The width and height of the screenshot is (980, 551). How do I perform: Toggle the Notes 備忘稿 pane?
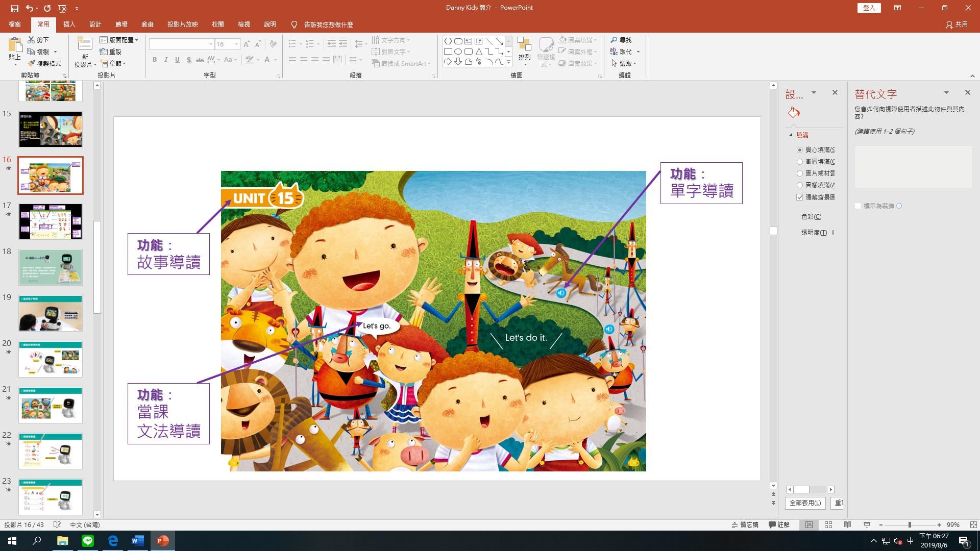coord(745,524)
